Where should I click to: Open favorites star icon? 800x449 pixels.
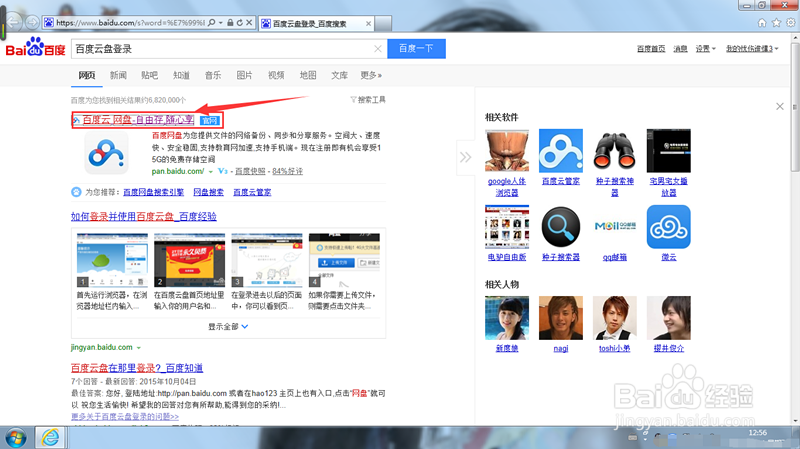776,22
